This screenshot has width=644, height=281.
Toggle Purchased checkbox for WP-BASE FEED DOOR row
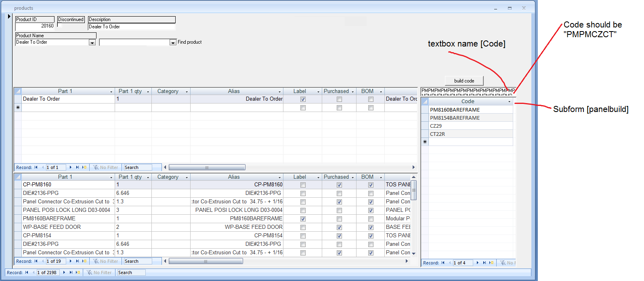(339, 227)
